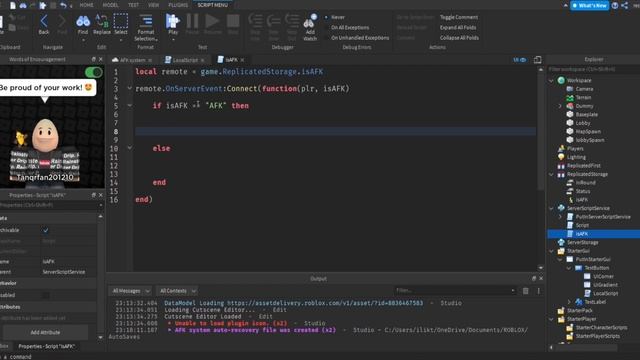Click the Output filter input field

coord(455,291)
